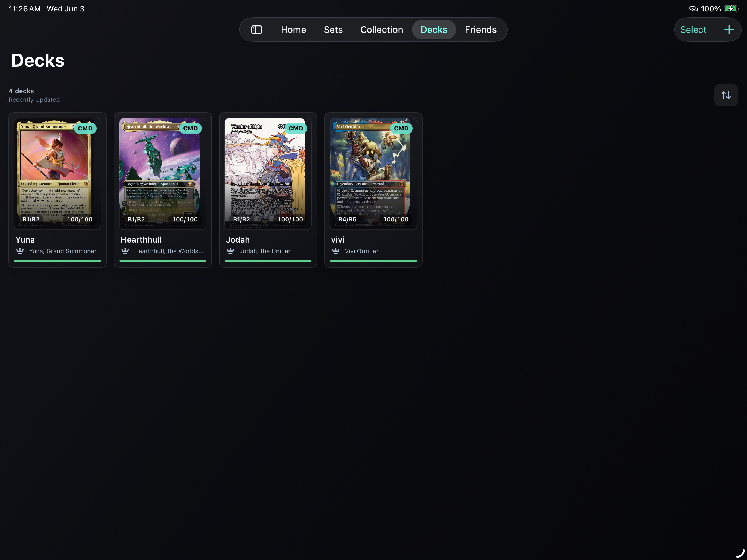747x560 pixels.
Task: Open the Hearthhull deck card art
Action: coord(163,174)
